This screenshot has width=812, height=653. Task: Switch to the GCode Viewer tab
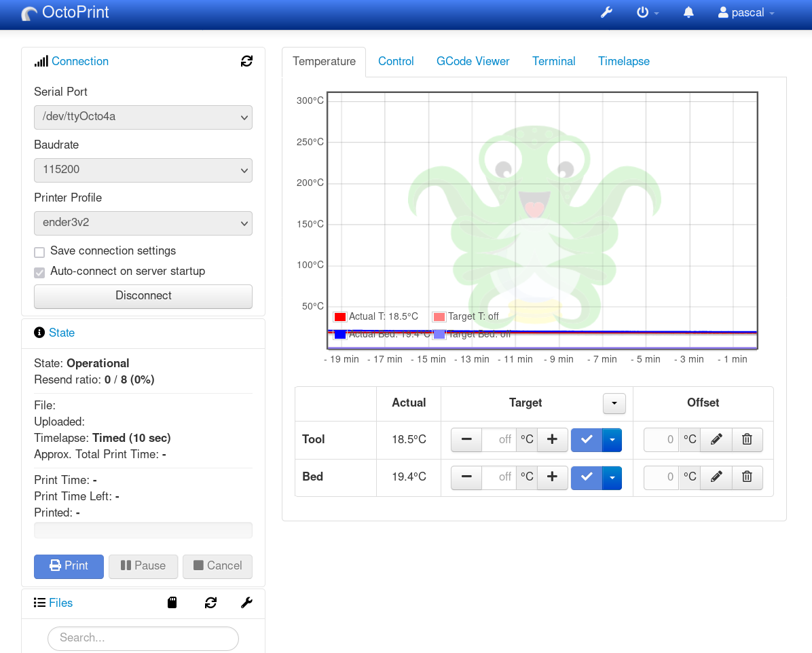(x=473, y=62)
